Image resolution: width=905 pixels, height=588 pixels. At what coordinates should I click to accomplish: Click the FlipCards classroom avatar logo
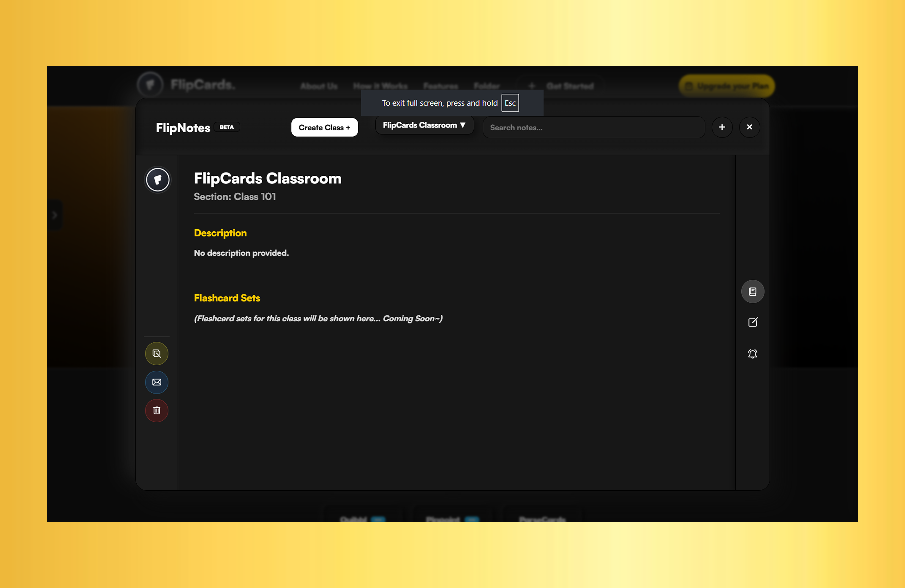tap(158, 179)
